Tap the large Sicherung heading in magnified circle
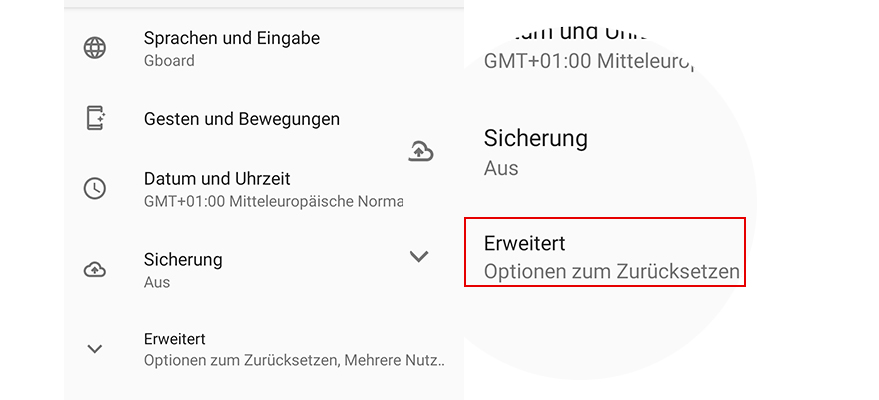 coord(535,138)
